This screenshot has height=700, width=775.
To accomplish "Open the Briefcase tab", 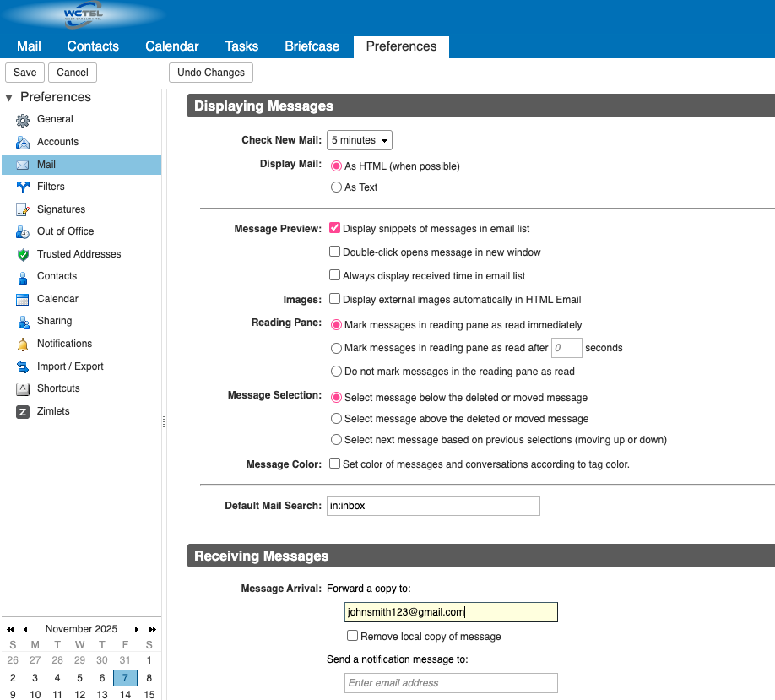I will click(x=312, y=46).
